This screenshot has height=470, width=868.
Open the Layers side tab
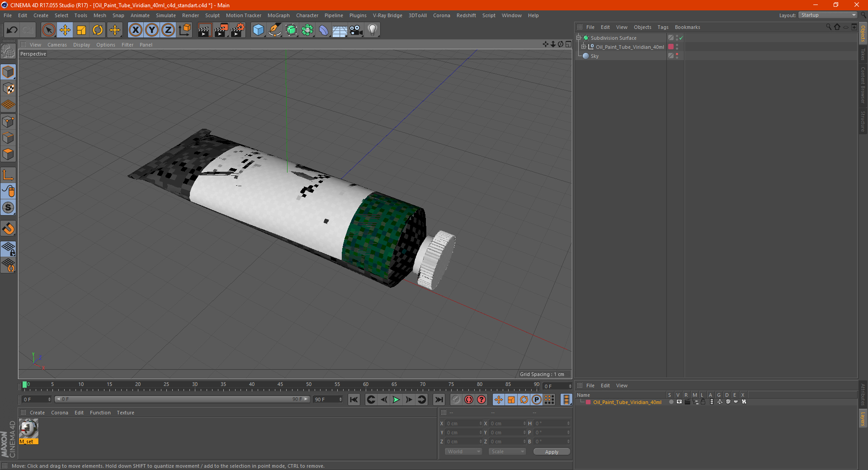(x=863, y=418)
